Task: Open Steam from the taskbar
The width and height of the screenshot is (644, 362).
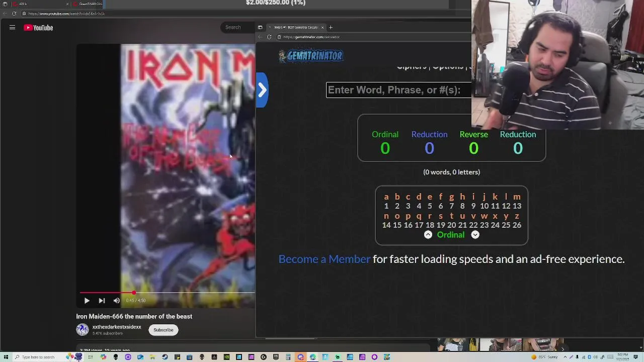Action: tap(165, 357)
